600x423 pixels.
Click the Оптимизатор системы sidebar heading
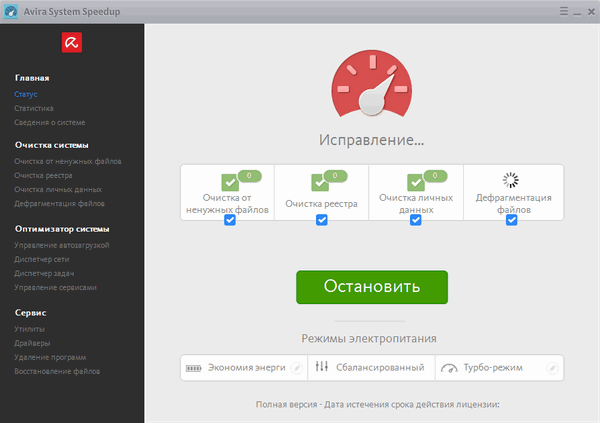[x=62, y=229]
